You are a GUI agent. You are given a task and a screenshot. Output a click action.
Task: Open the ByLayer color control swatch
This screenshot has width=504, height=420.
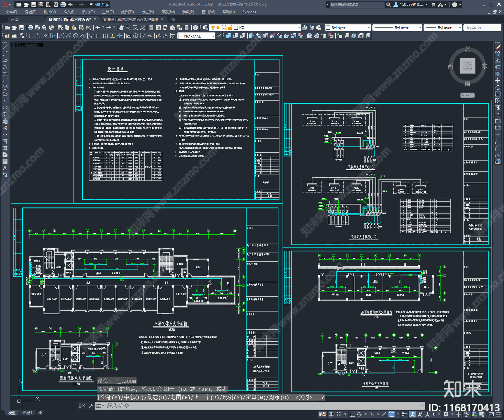pyautogui.click(x=348, y=28)
